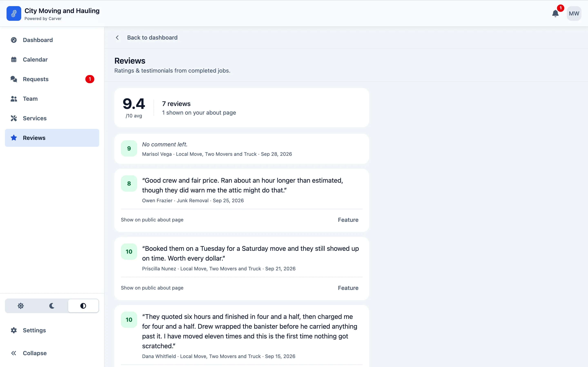
Task: Select the Reviews sidebar item
Action: click(x=52, y=138)
